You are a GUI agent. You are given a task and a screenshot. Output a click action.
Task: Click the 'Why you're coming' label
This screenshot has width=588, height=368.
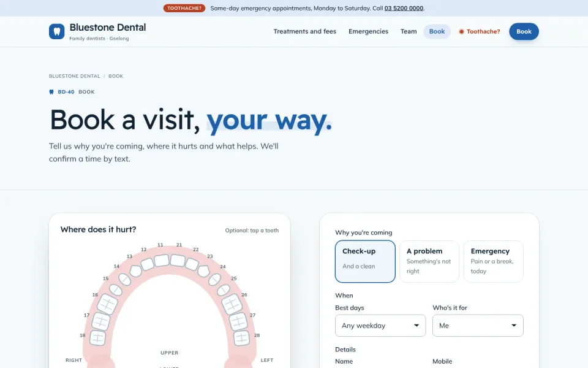(363, 232)
